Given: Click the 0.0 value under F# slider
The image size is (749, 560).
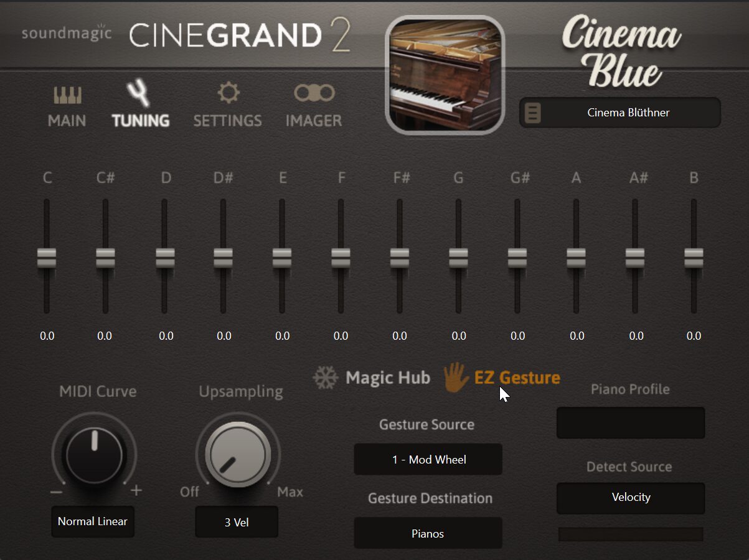Looking at the screenshot, I should click(x=400, y=336).
